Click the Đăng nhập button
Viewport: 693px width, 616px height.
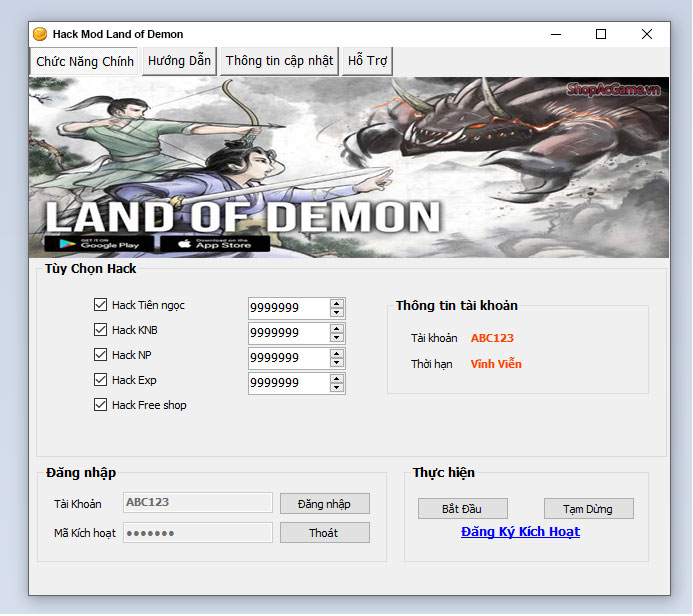pos(324,504)
